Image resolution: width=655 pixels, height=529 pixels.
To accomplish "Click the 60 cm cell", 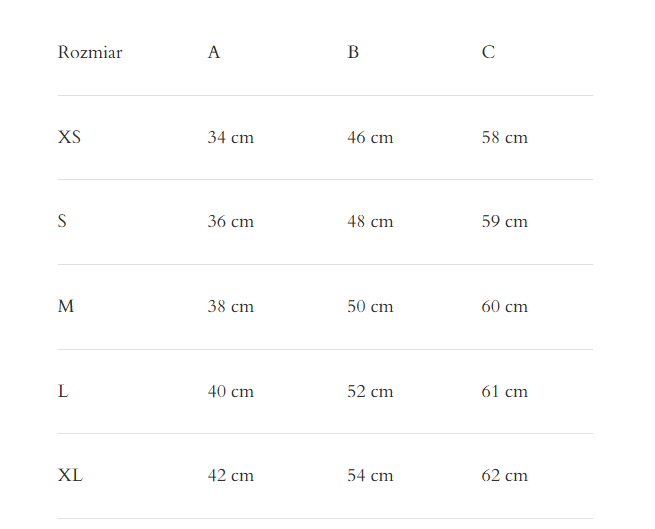I will pos(504,306).
